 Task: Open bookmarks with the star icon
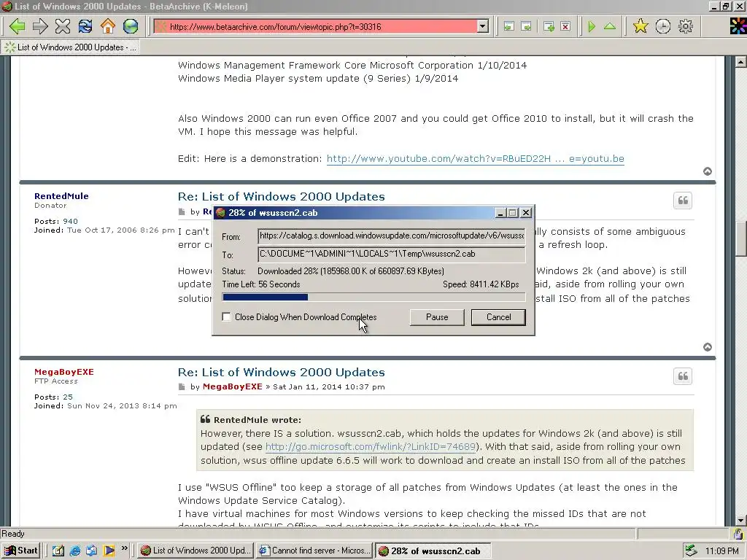[x=640, y=26]
